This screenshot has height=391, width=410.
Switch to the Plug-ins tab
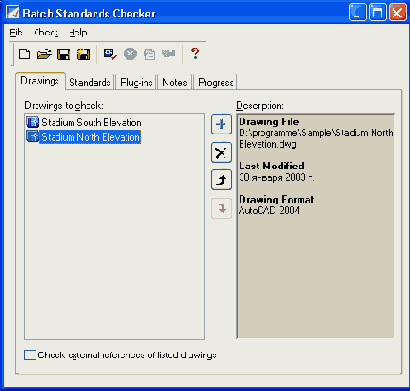[136, 82]
